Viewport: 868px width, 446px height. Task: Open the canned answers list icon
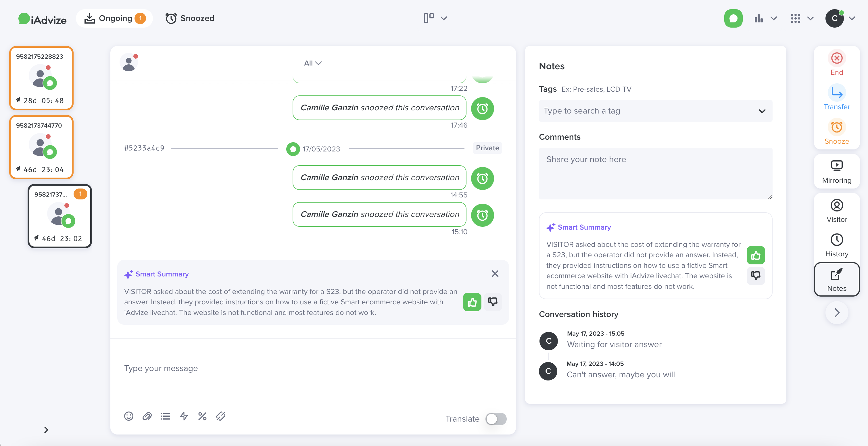tap(166, 416)
